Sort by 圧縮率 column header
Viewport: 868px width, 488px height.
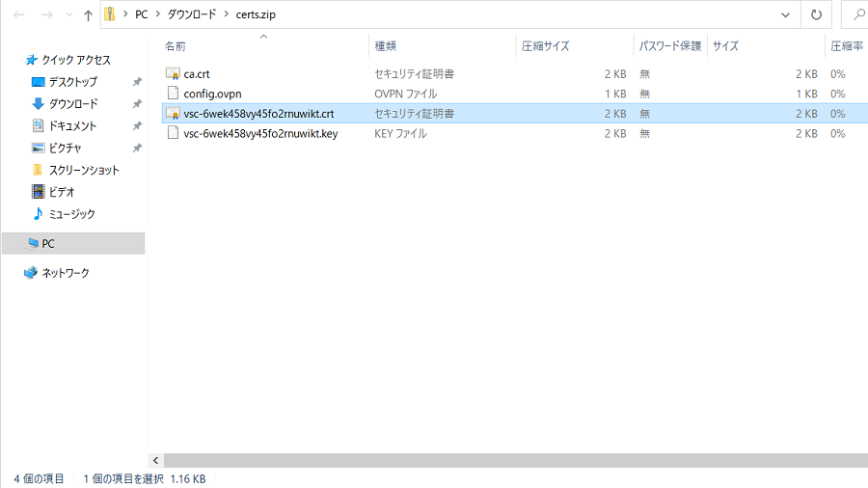[847, 46]
